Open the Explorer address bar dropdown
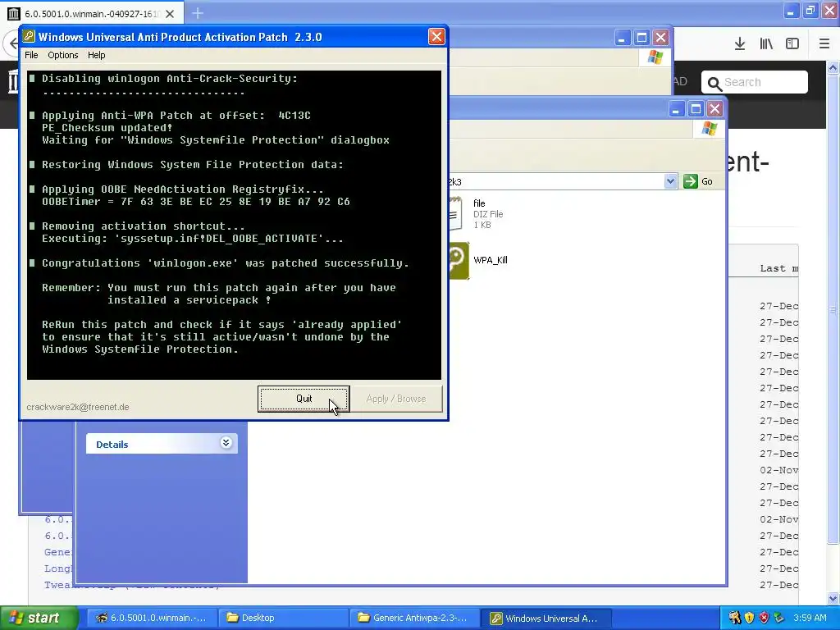The width and height of the screenshot is (840, 630). 670,181
